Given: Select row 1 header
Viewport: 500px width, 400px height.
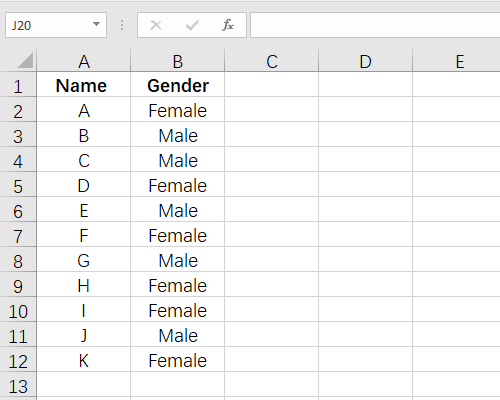Looking at the screenshot, I should [x=18, y=85].
